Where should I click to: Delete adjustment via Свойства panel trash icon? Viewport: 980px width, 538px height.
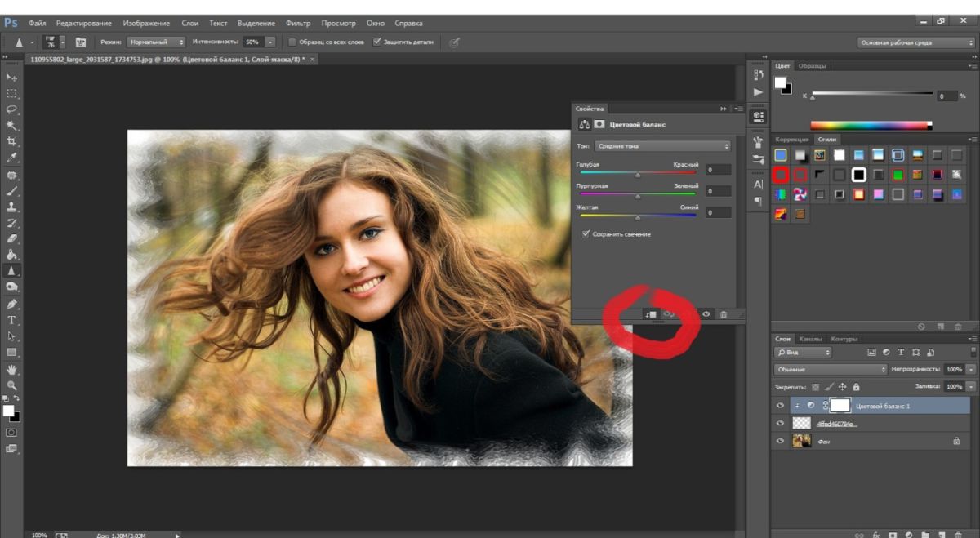tap(723, 314)
